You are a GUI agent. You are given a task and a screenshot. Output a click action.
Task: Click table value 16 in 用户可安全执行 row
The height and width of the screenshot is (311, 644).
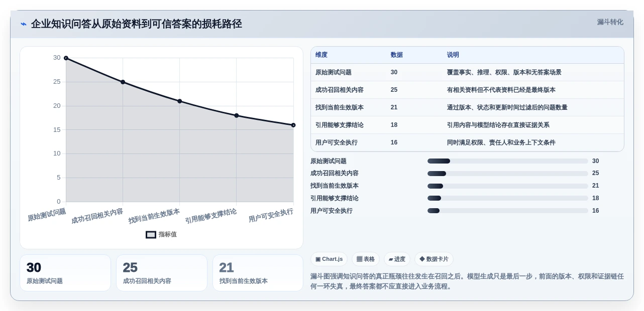394,142
